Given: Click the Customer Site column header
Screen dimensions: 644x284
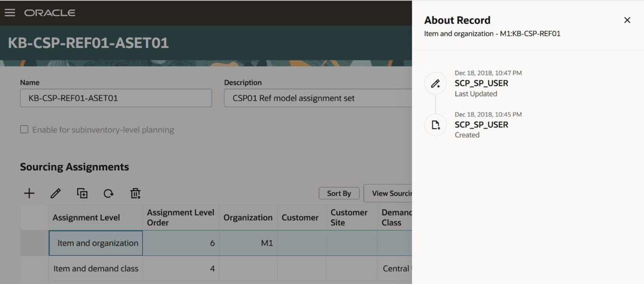Looking at the screenshot, I should (x=352, y=217).
